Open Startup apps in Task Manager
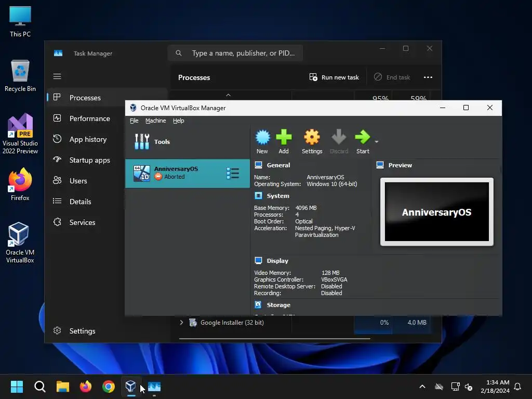Screen dimensions: 532x399 pos(86,160)
